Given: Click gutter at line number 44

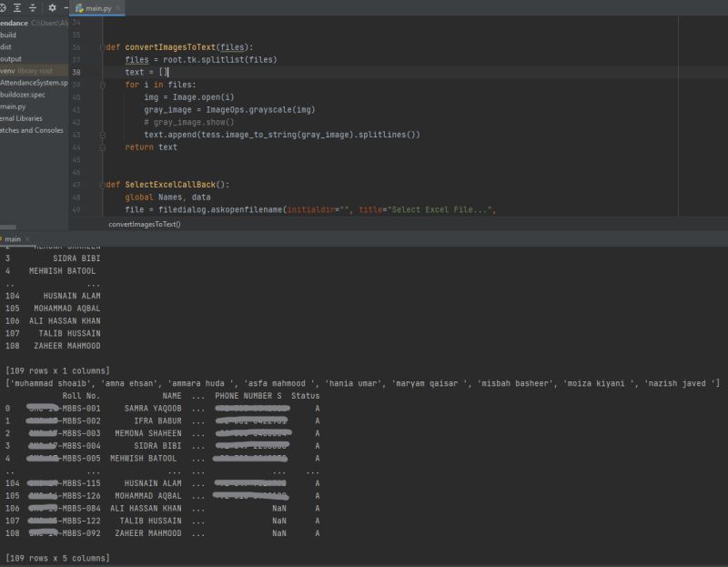Looking at the screenshot, I should click(76, 147).
